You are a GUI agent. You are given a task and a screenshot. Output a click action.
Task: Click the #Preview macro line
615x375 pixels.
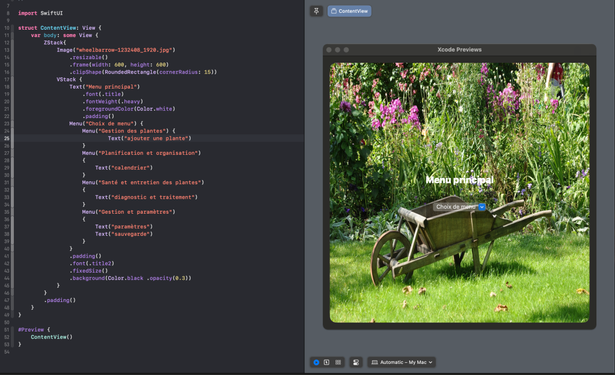[x=34, y=329]
